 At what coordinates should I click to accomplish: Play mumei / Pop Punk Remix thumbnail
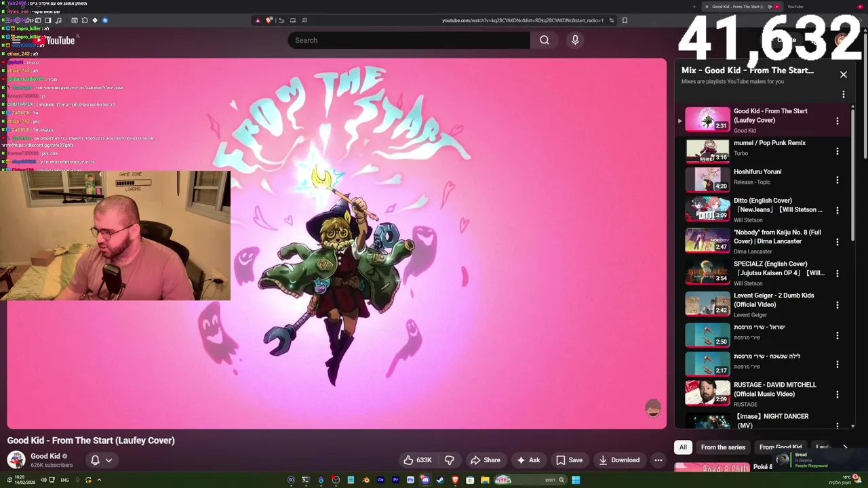coord(707,150)
